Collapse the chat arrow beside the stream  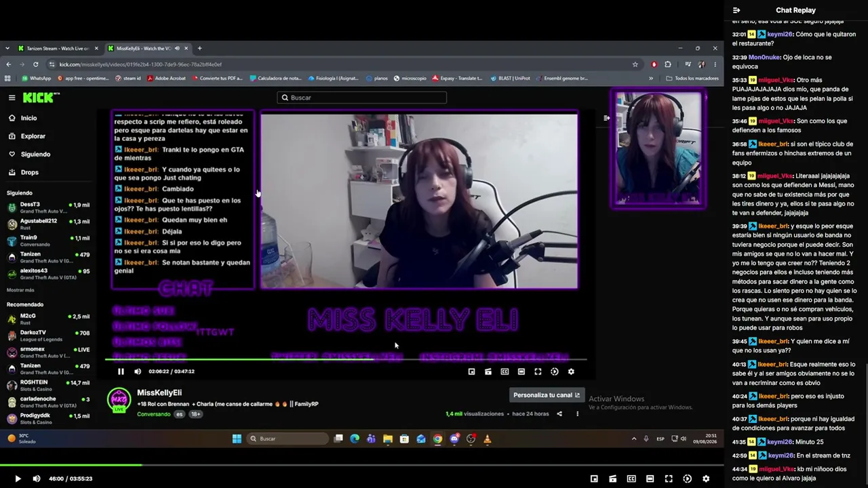coord(606,118)
